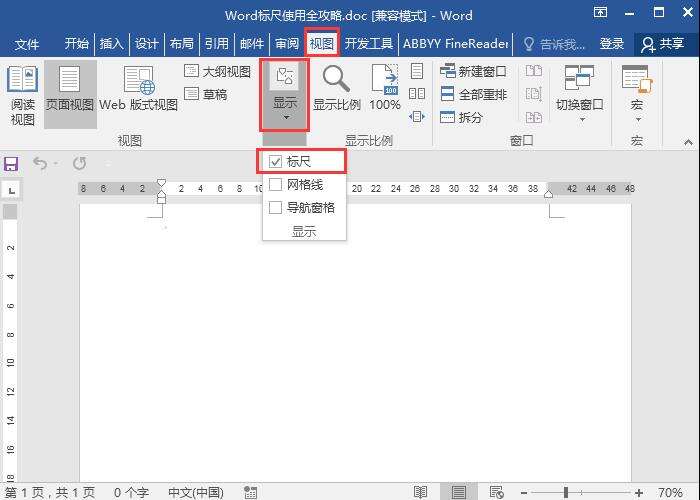Open ribbon display options button
The width and height of the screenshot is (700, 500).
coord(600,12)
